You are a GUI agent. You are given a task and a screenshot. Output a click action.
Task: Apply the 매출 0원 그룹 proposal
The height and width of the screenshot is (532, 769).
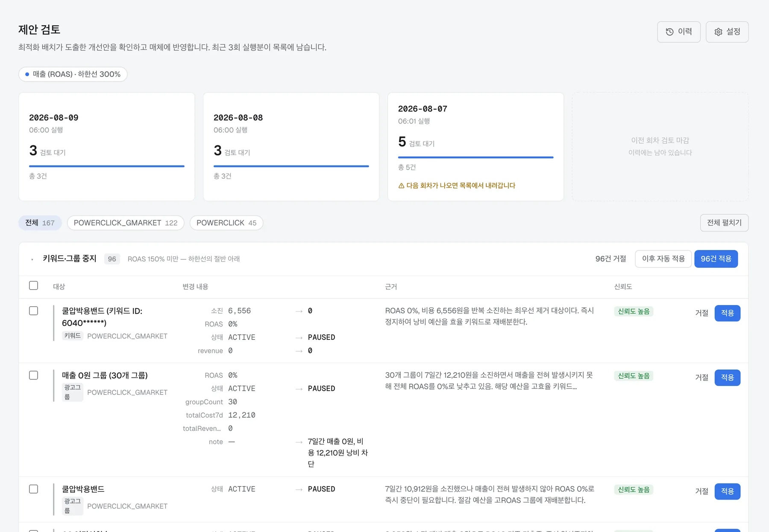[x=727, y=377]
